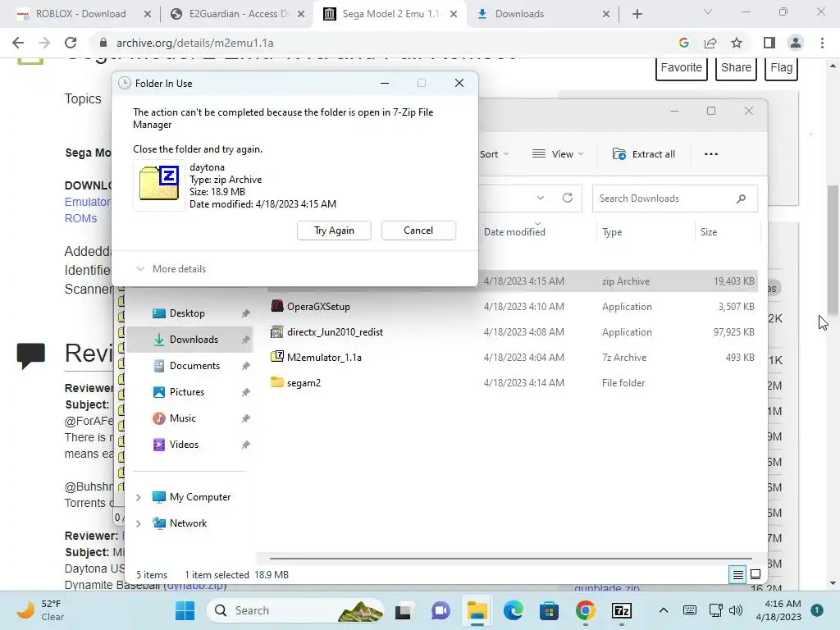Unpin Desktop using its pin icon
Viewport: 840px width, 630px height.
tap(245, 313)
